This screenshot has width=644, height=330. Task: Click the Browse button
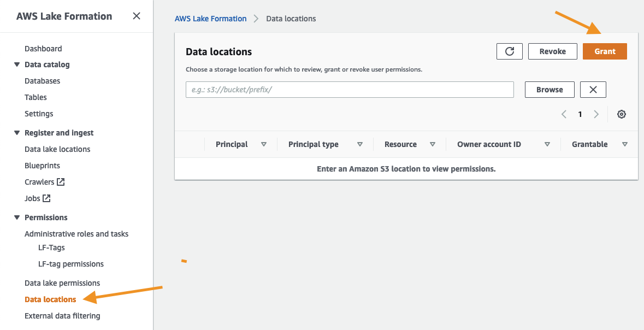tap(549, 90)
